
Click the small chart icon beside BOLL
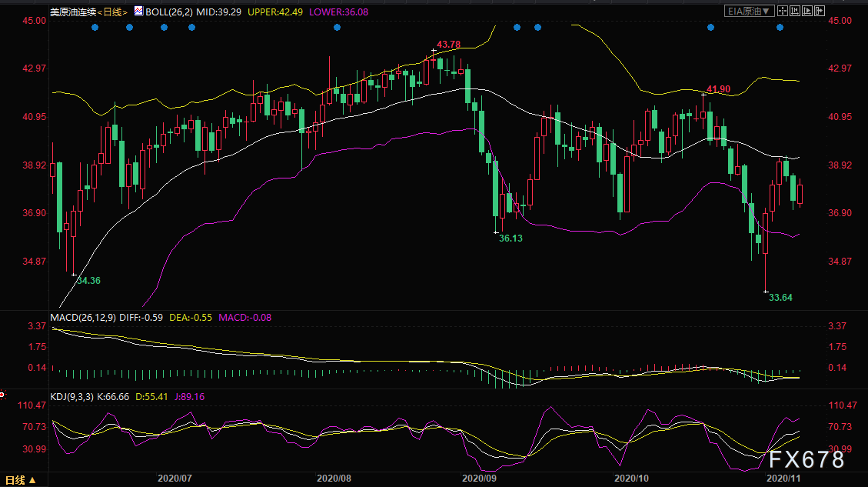point(138,11)
